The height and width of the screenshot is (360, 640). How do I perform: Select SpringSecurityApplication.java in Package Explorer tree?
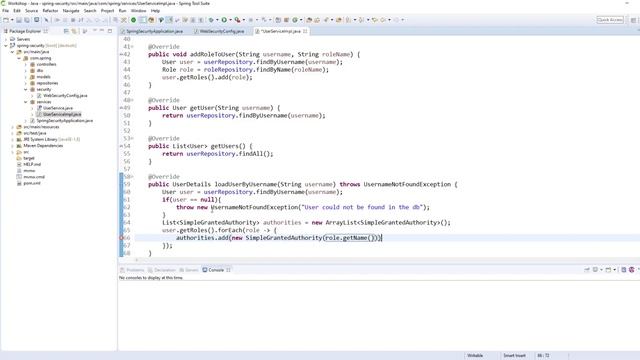pos(64,120)
